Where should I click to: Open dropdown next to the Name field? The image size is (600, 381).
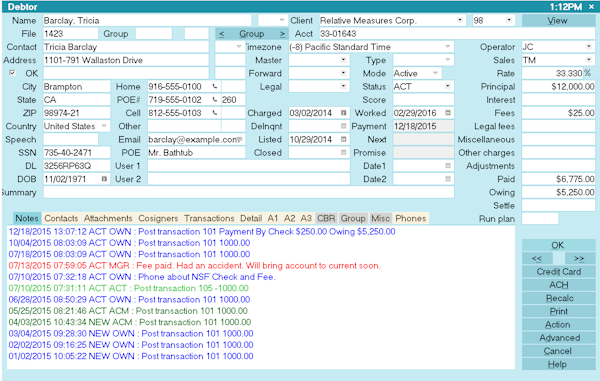click(x=282, y=20)
